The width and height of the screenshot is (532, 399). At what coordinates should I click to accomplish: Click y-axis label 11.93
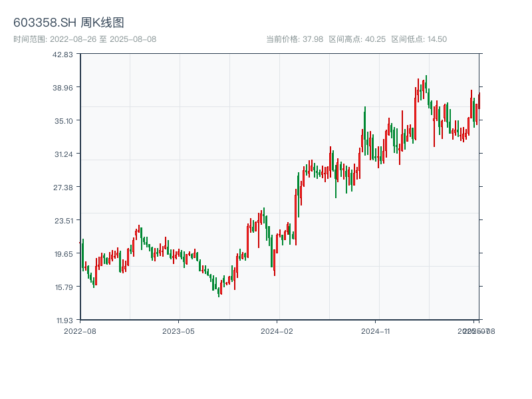tap(65, 321)
